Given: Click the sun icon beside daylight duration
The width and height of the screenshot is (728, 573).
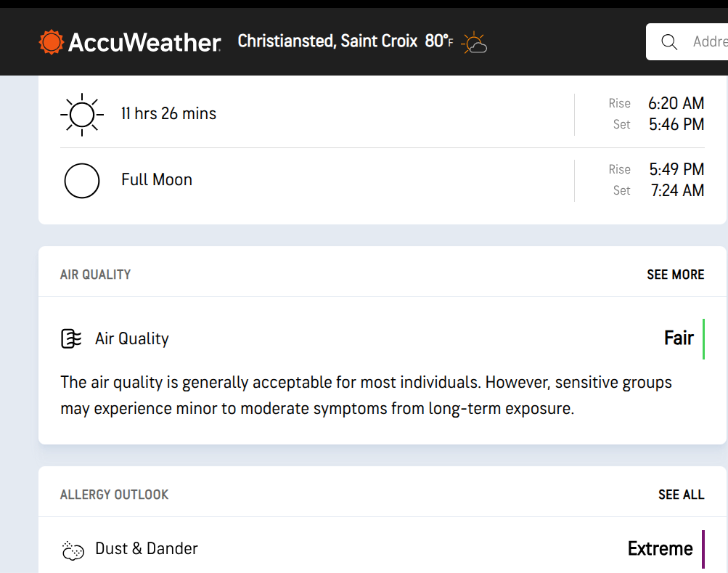Looking at the screenshot, I should 81,114.
